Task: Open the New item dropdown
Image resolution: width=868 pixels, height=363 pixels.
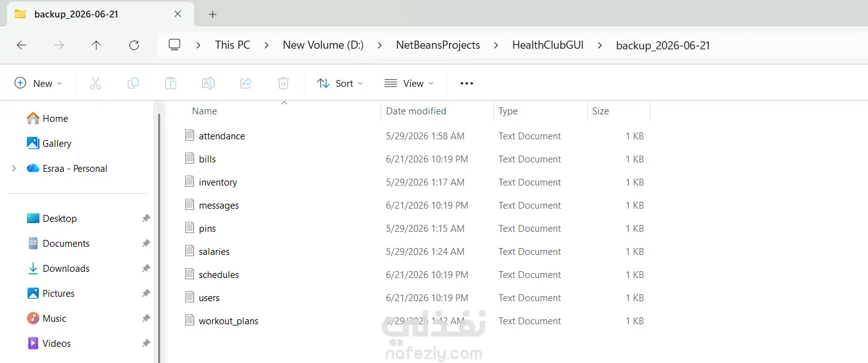Action: click(38, 83)
